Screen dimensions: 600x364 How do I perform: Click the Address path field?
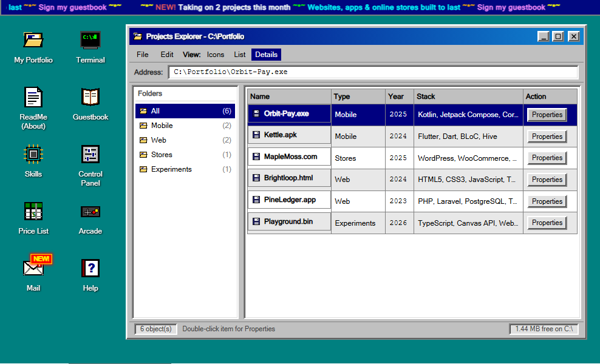pos(373,72)
